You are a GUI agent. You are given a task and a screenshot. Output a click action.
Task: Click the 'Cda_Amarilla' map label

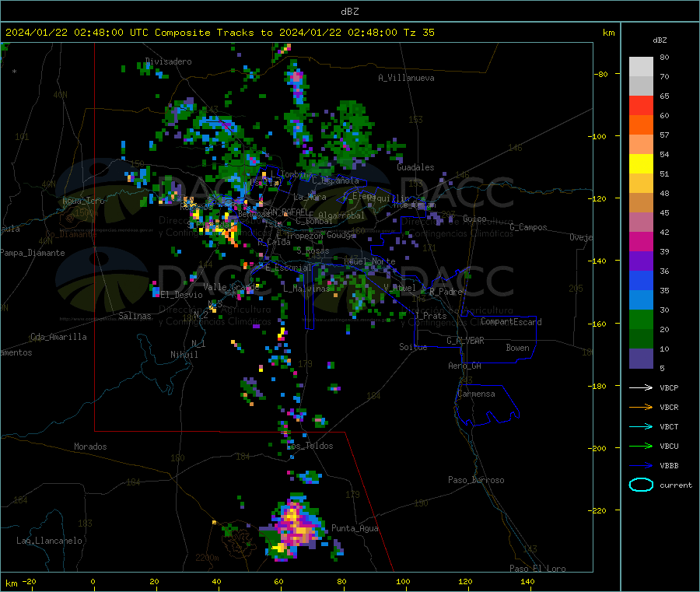tap(58, 337)
